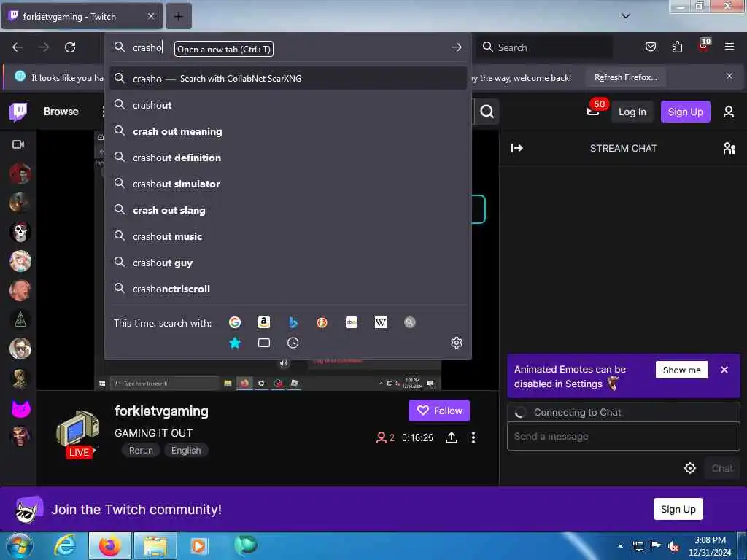Image resolution: width=747 pixels, height=560 pixels.
Task: Click the Browse link
Action: (x=61, y=112)
